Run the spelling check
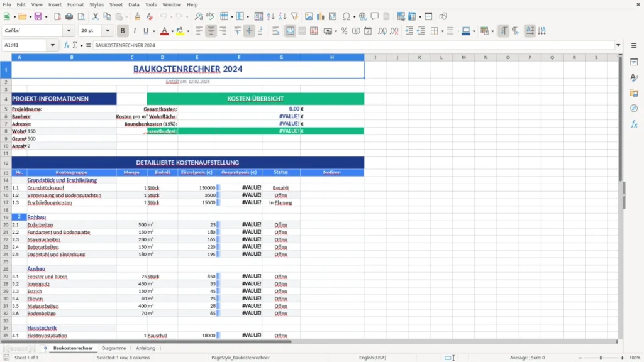Image resolution: width=644 pixels, height=362 pixels. [x=210, y=16]
